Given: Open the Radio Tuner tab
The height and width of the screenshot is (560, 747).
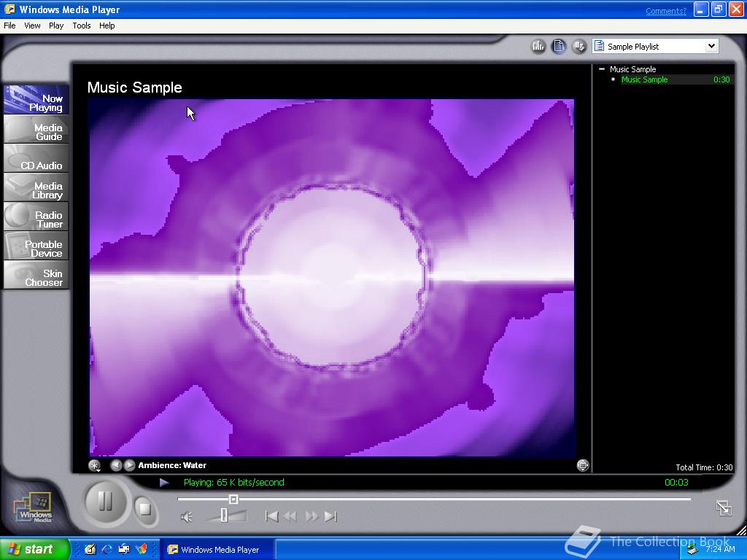Looking at the screenshot, I should 36,217.
